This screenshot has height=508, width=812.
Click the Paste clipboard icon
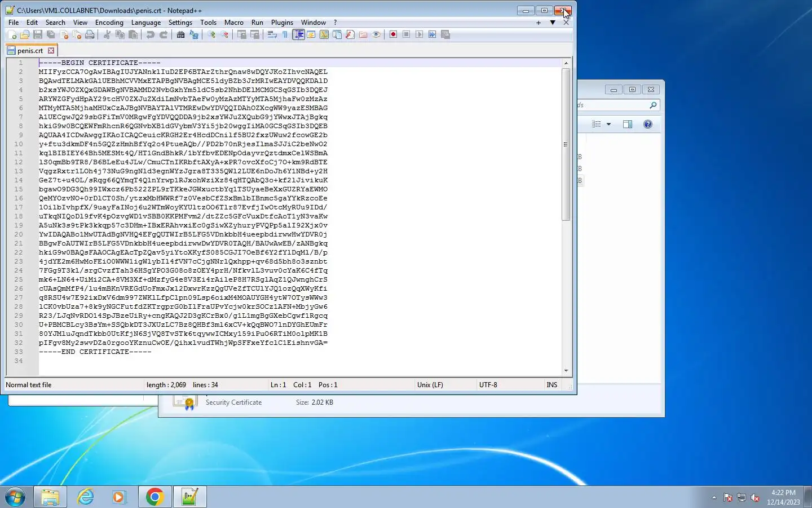(133, 34)
